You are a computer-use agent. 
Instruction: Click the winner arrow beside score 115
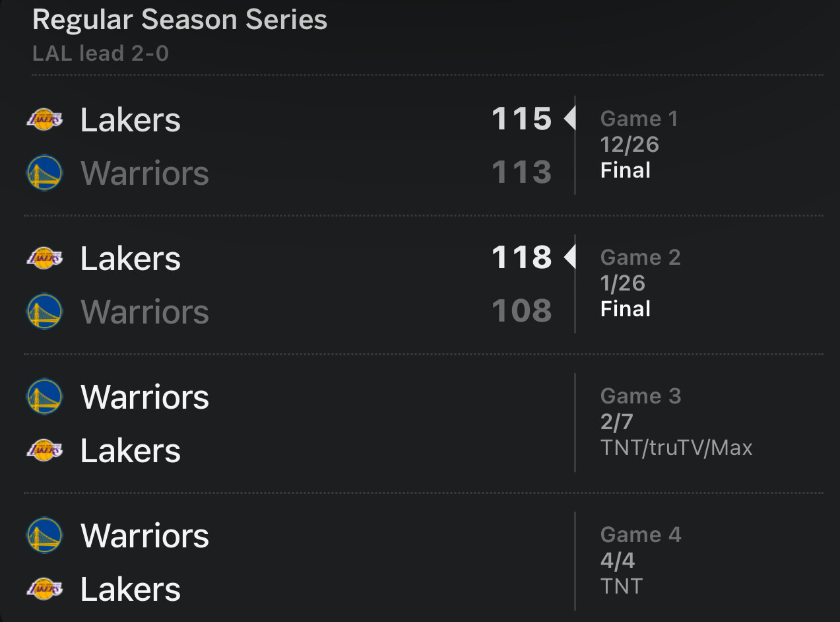569,119
